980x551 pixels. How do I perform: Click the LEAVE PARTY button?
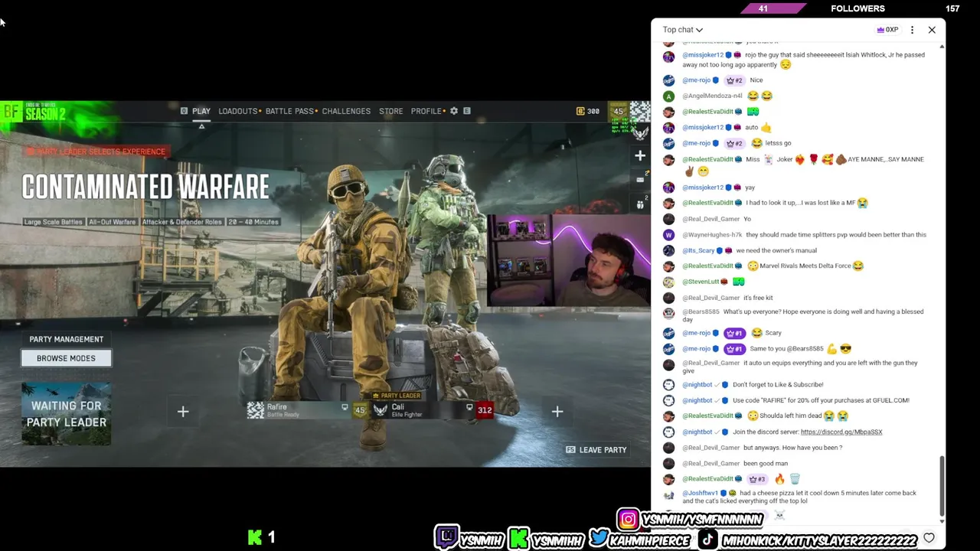tap(596, 450)
